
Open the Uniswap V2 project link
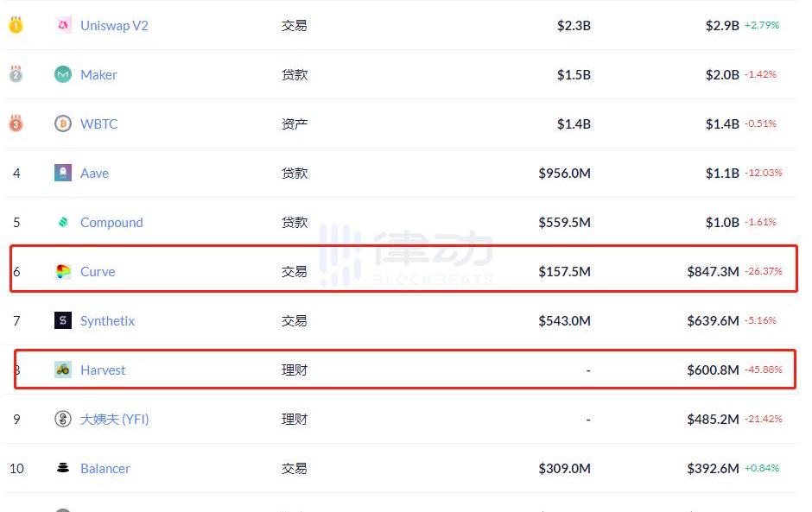(114, 26)
